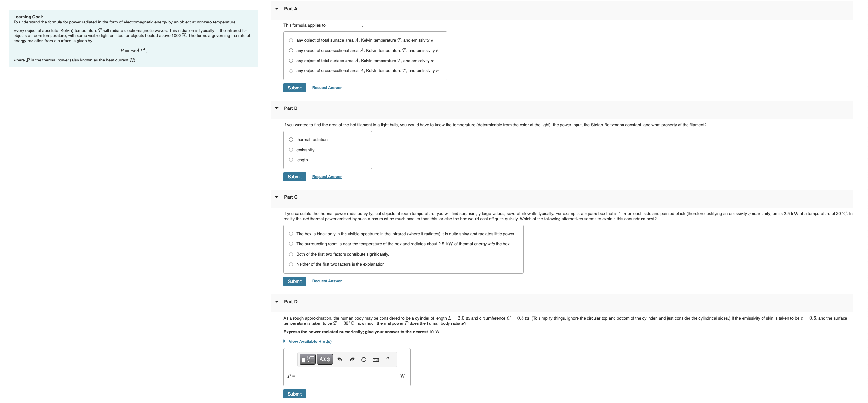Image resolution: width=868 pixels, height=403 pixels.
Task: Select 'total surface area A… emissivity e' option
Action: click(x=291, y=40)
